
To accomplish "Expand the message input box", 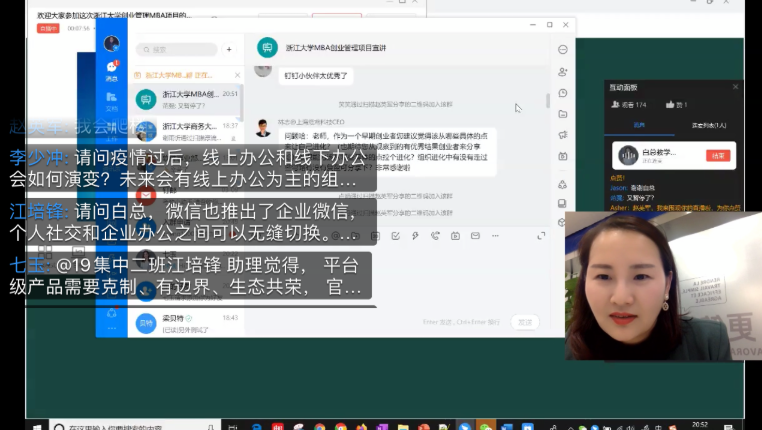I will (541, 236).
